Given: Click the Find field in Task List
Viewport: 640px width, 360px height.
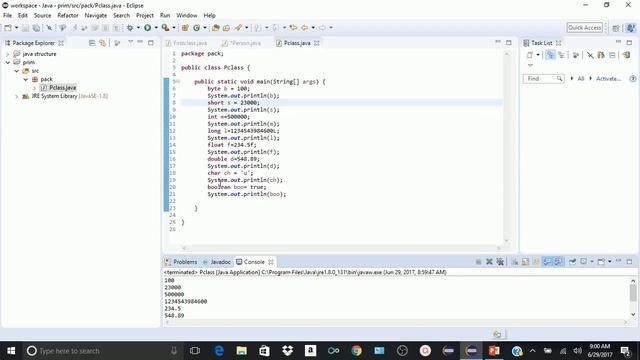Looking at the screenshot, I should [544, 78].
